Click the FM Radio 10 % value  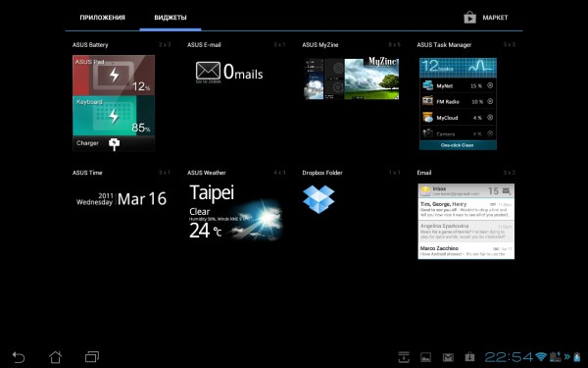point(477,102)
